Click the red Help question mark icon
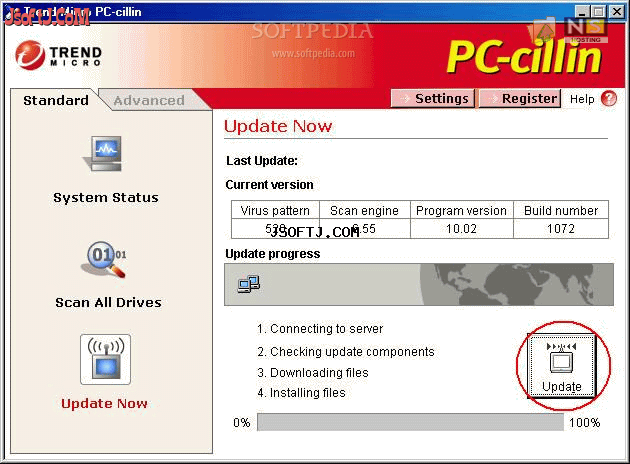The image size is (630, 464). pyautogui.click(x=609, y=98)
